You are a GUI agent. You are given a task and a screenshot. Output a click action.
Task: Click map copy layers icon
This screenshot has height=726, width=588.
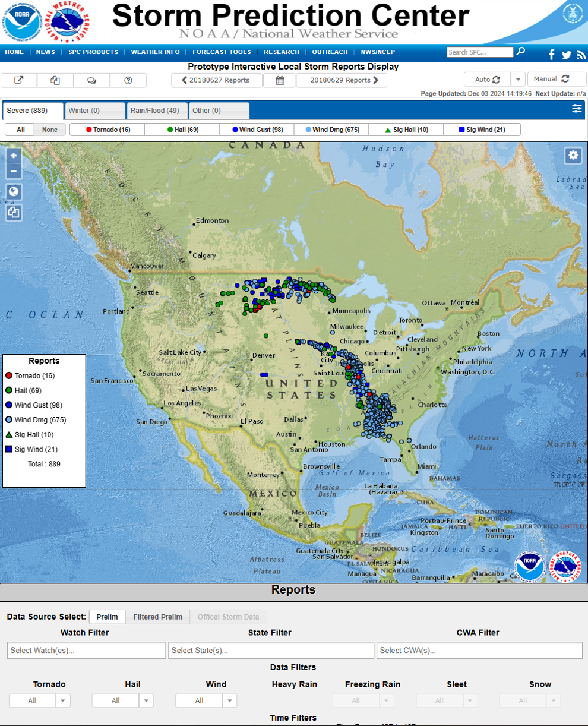[x=14, y=212]
